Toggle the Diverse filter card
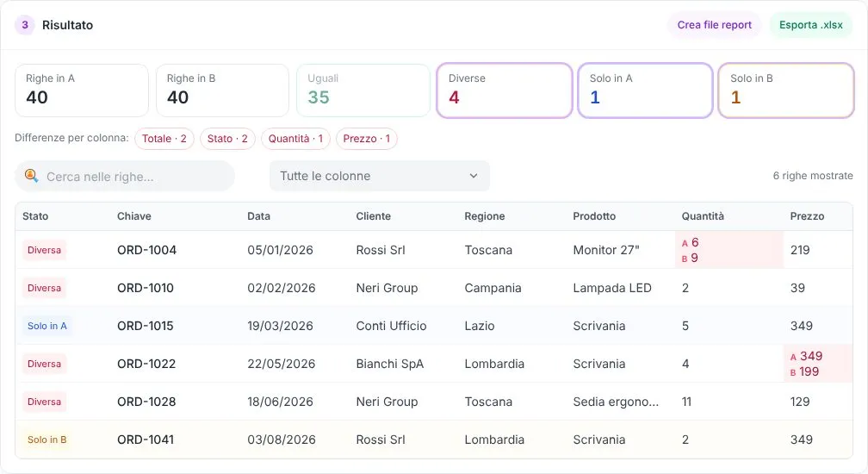868x474 pixels. (x=505, y=90)
